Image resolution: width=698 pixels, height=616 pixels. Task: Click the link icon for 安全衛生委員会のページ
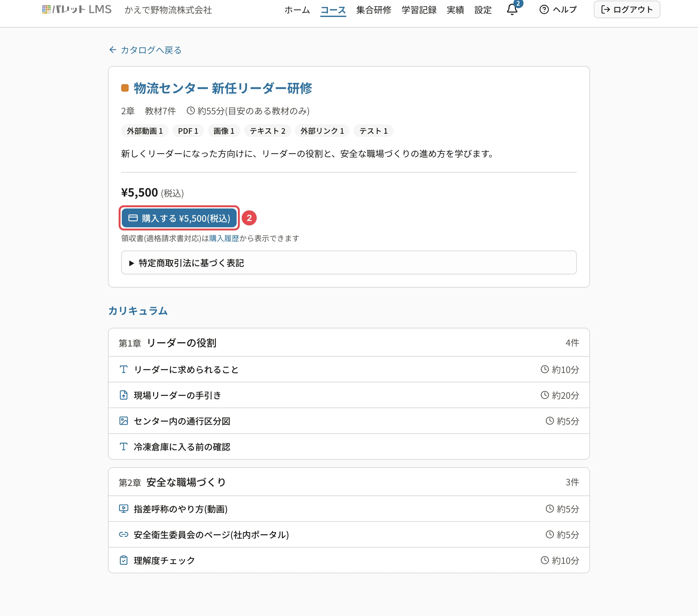coord(124,534)
